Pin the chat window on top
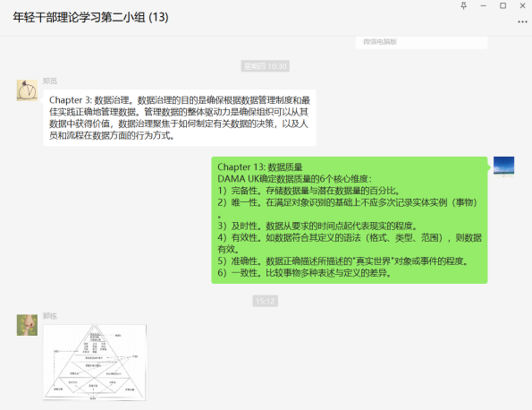The width and height of the screenshot is (532, 410). (463, 5)
